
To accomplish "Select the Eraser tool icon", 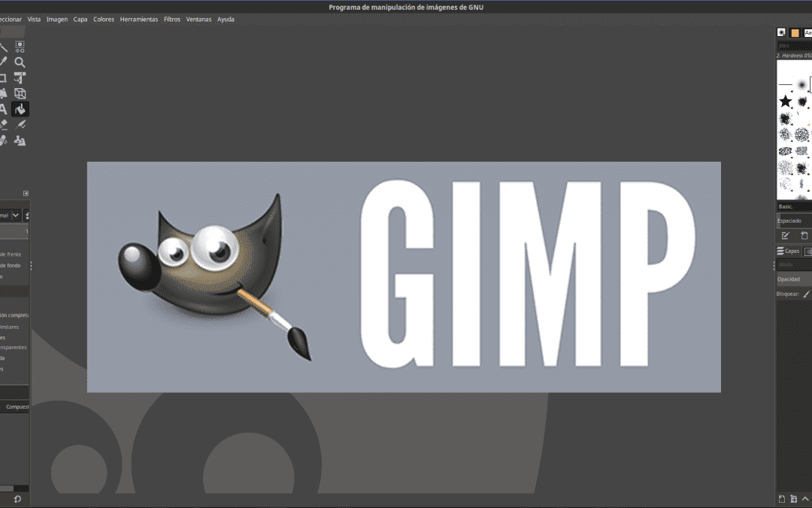I will coord(3,124).
